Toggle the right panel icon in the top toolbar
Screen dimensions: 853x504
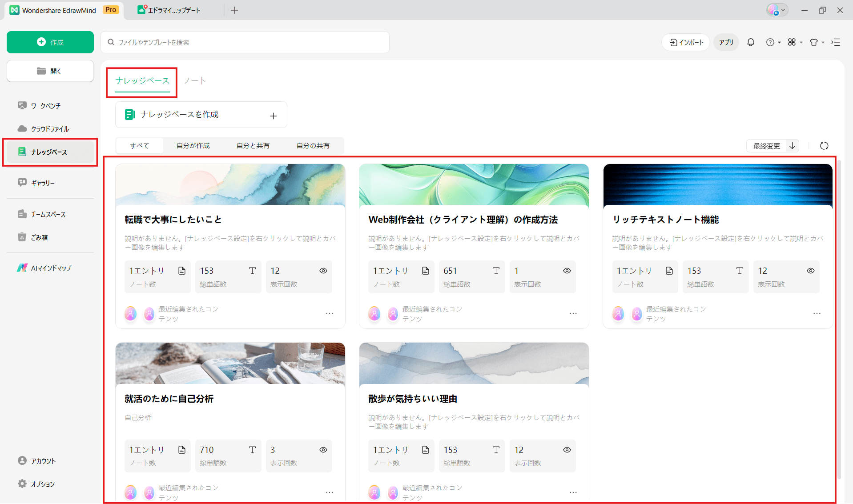coord(836,42)
